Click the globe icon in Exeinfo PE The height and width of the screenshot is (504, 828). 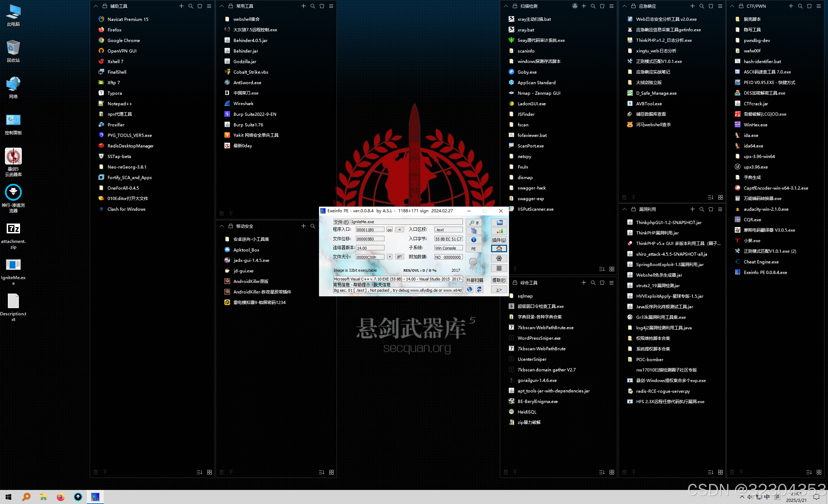470,289
